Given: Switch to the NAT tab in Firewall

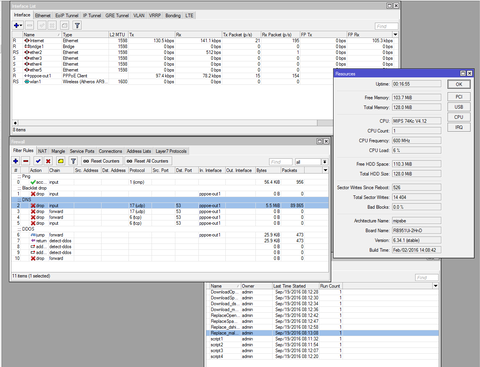Looking at the screenshot, I should 42,151.
